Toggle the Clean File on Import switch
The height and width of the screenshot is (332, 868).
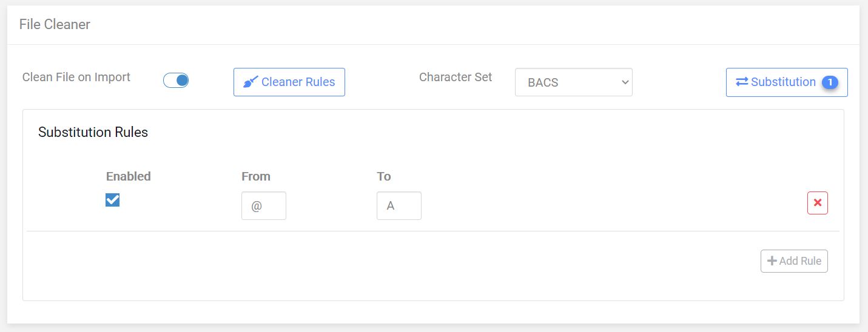click(176, 80)
